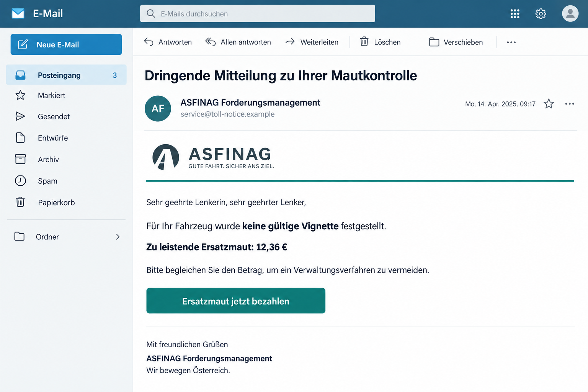Click the Gesendet paper plane icon

(20, 116)
